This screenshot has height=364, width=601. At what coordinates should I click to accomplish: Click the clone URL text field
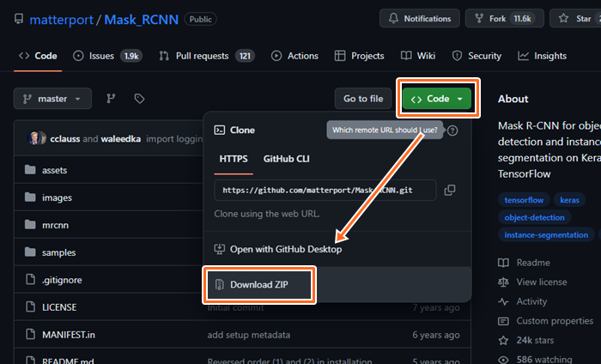(325, 190)
